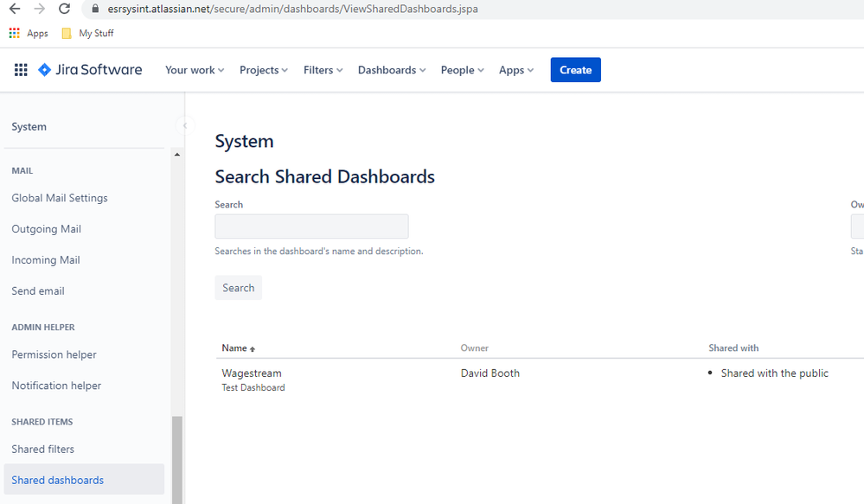Click the blue Create button
This screenshot has height=504, width=864.
click(575, 70)
